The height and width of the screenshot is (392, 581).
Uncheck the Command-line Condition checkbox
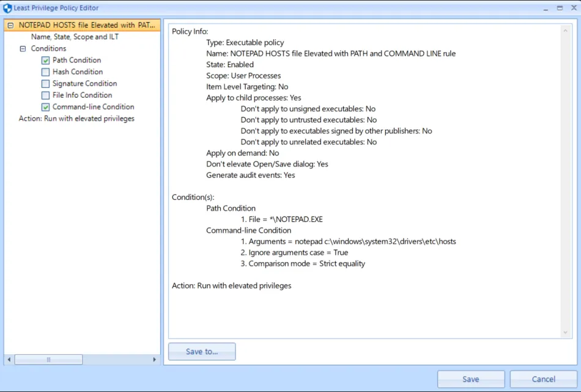click(x=46, y=107)
